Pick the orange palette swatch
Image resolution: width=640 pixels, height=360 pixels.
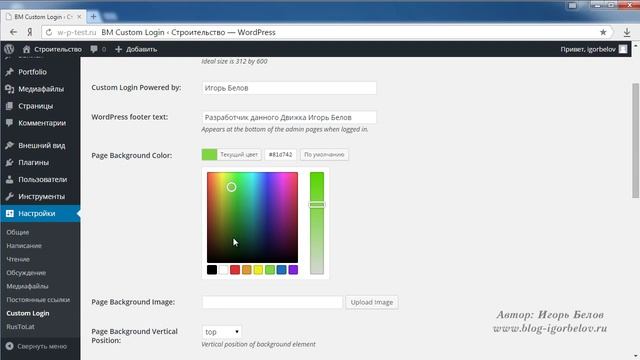247,270
